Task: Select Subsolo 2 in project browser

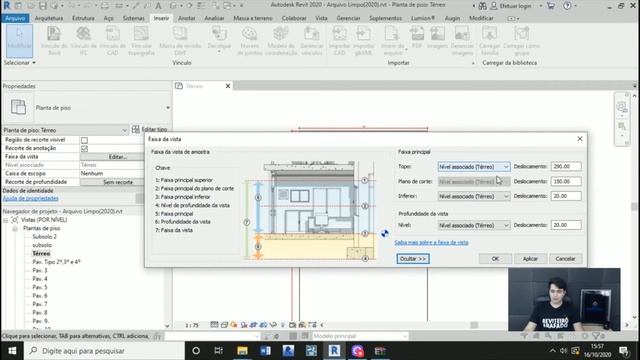Action: tap(44, 237)
